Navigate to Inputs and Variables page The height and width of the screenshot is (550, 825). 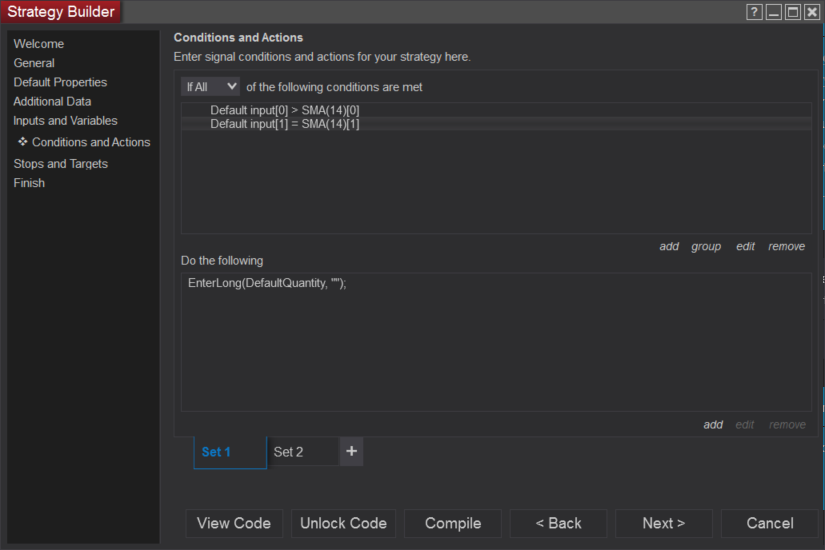[65, 121]
